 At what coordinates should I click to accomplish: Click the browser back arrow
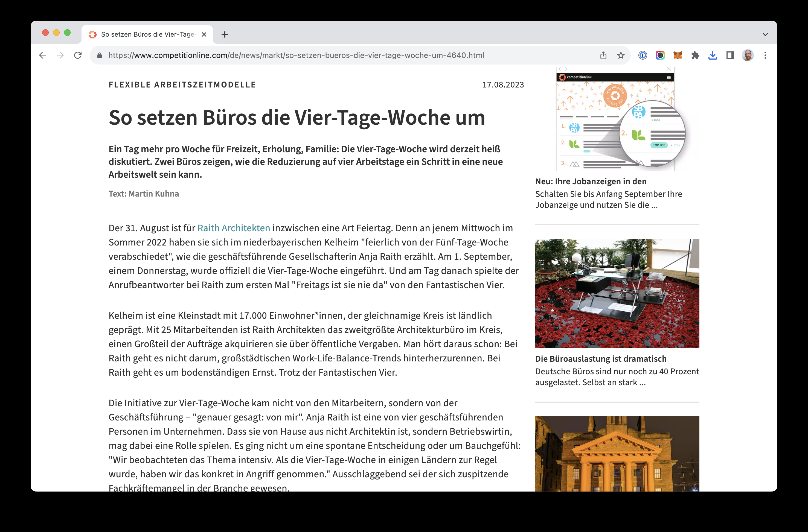(x=42, y=55)
